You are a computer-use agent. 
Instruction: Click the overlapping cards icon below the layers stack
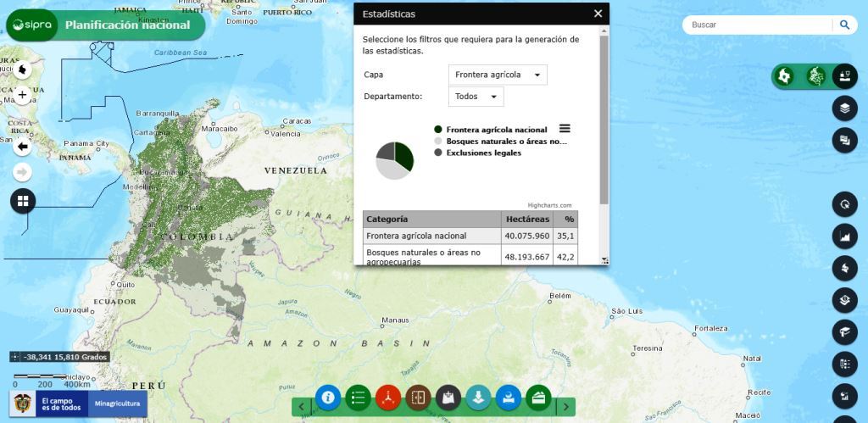click(x=845, y=140)
